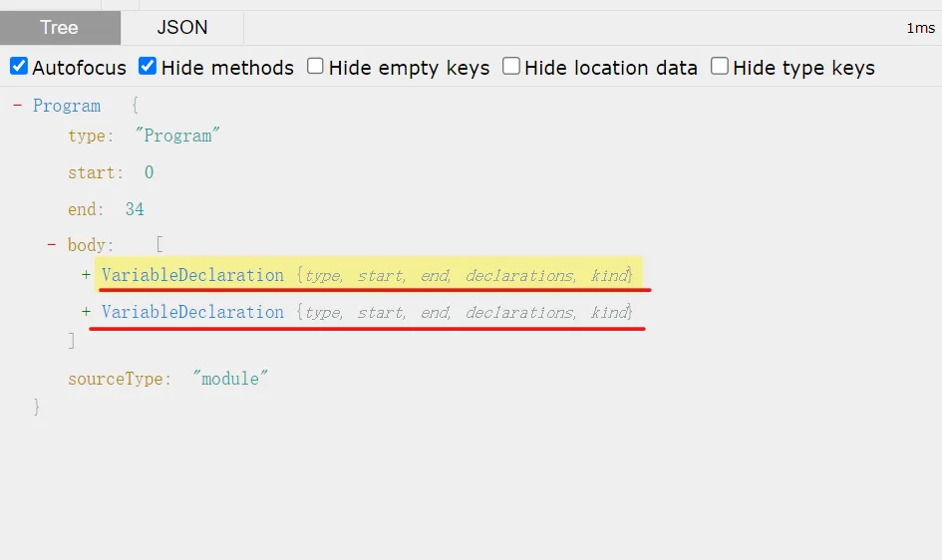This screenshot has height=560, width=942.
Task: Enable Hide empty keys option
Action: pyautogui.click(x=315, y=67)
